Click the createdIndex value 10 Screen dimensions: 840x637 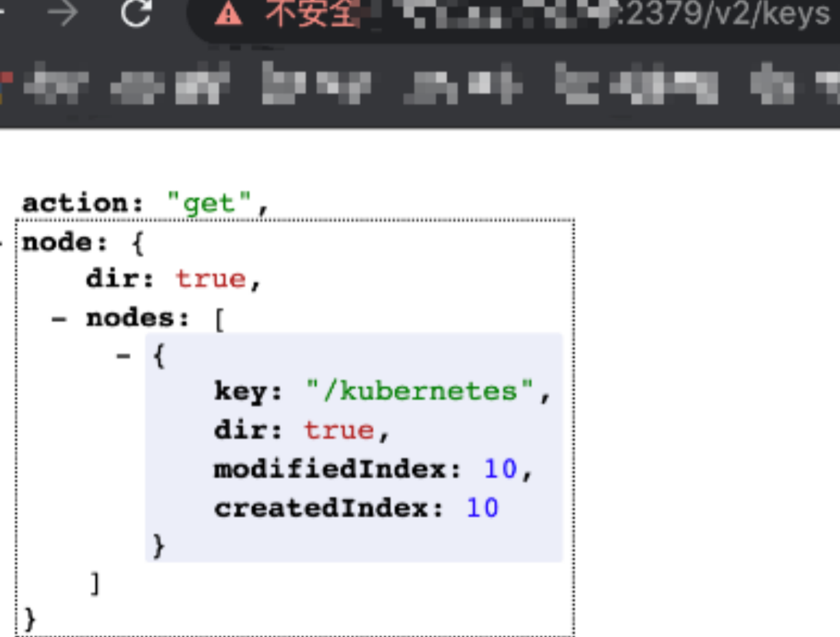(482, 507)
